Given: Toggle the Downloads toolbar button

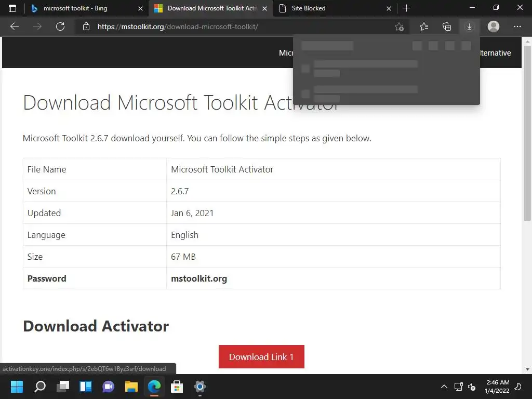Looking at the screenshot, I should click(x=469, y=26).
